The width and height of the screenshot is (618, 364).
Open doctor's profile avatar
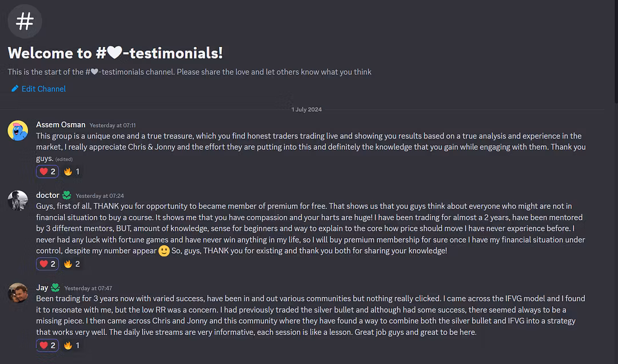point(18,201)
